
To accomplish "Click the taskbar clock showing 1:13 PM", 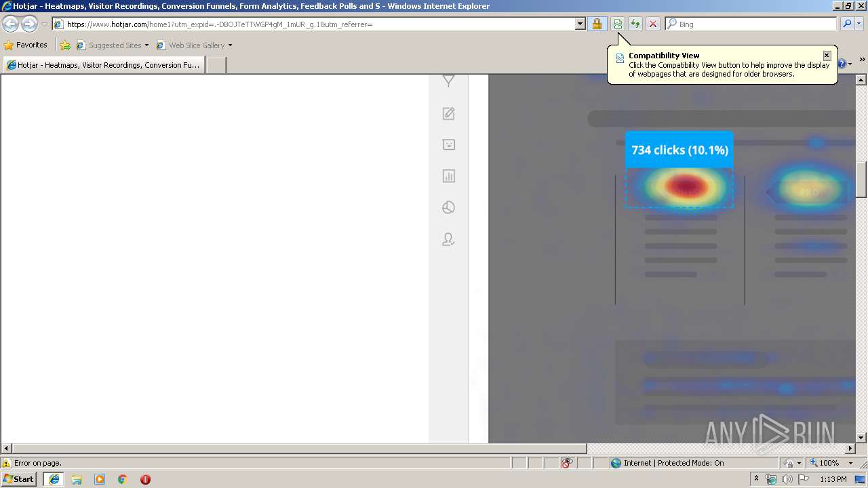I will 833,479.
